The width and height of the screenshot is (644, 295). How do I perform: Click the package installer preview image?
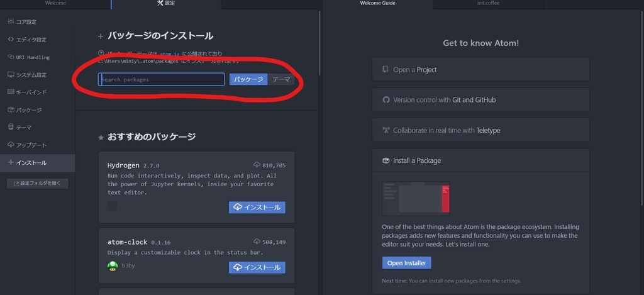click(x=416, y=199)
